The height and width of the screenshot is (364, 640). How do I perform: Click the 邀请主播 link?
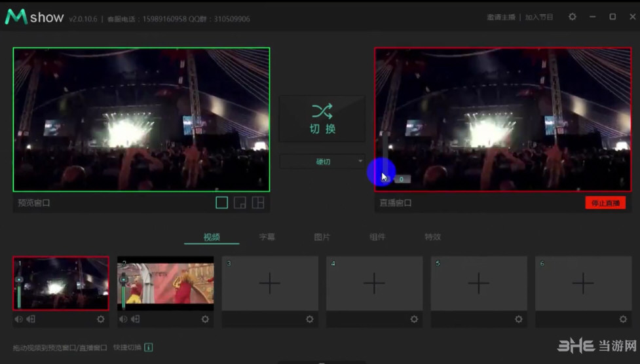point(500,17)
